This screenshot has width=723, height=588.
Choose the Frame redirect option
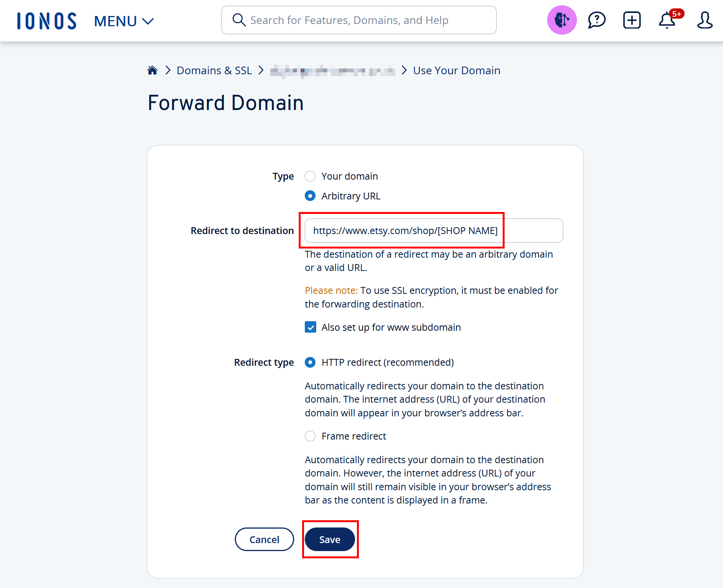coord(310,436)
